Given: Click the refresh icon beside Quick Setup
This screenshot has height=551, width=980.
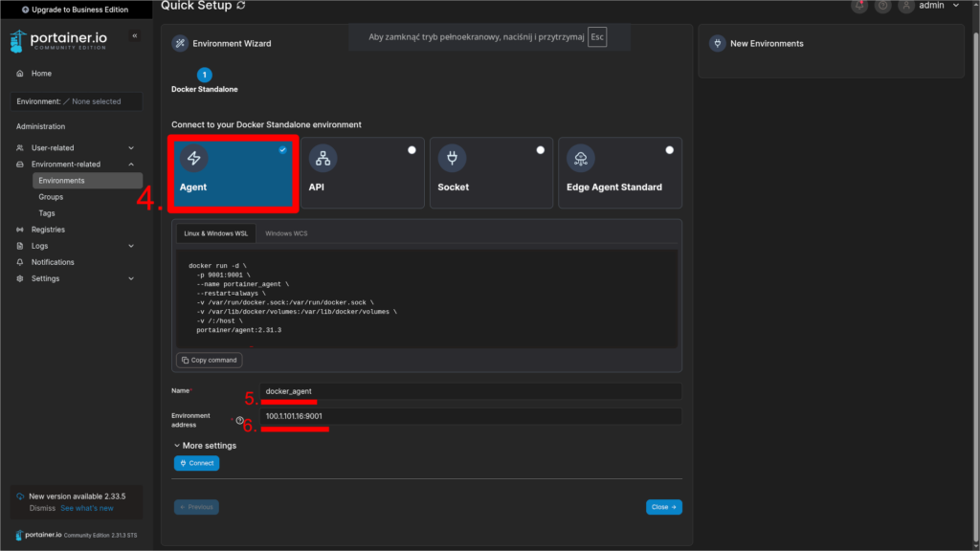Looking at the screenshot, I should pyautogui.click(x=240, y=6).
